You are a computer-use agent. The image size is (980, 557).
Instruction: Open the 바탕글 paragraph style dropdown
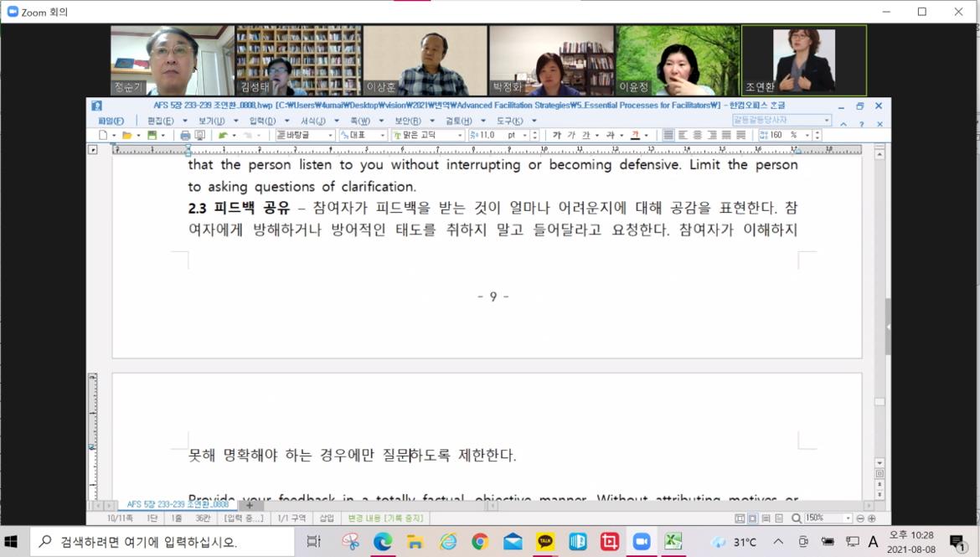pyautogui.click(x=306, y=134)
